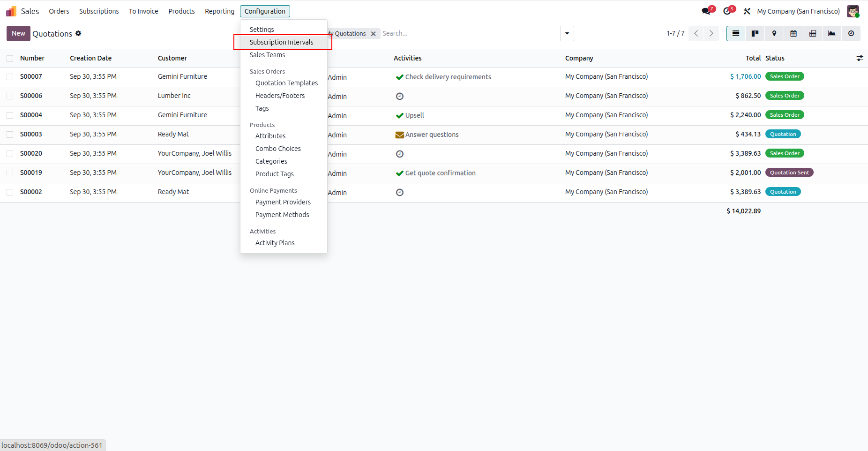868x451 pixels.
Task: Click Lumber Inc customer cell
Action: coord(174,96)
